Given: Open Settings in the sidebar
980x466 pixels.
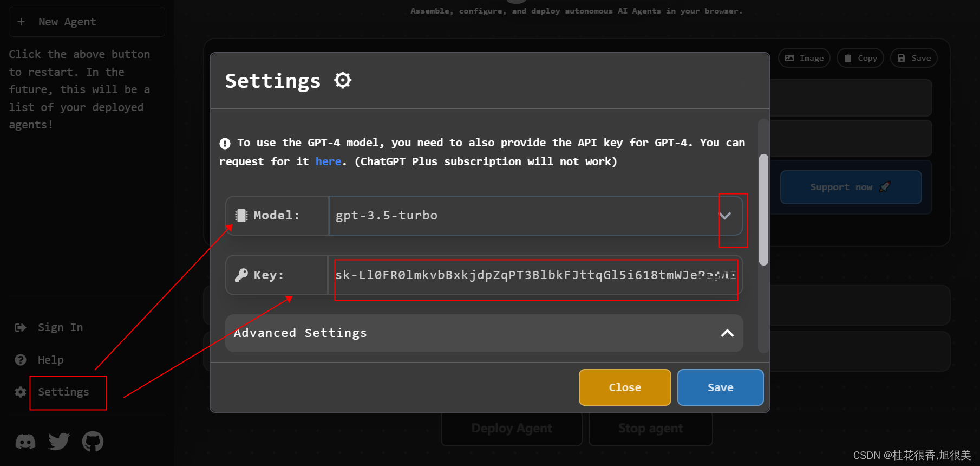Looking at the screenshot, I should tap(63, 392).
